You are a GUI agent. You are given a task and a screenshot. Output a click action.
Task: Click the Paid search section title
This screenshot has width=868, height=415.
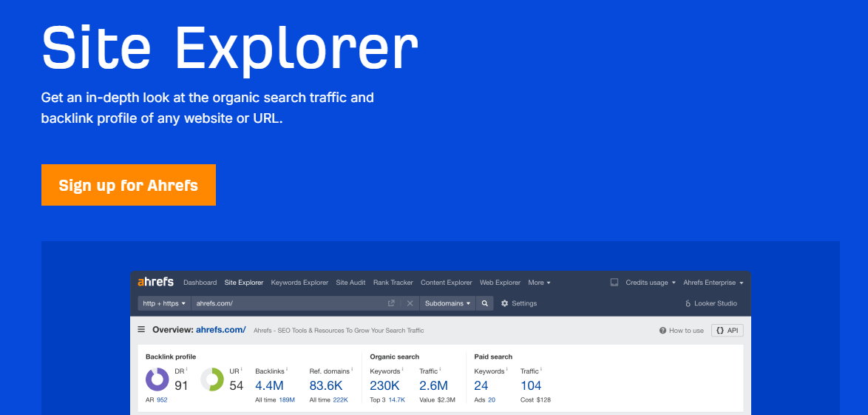[493, 357]
